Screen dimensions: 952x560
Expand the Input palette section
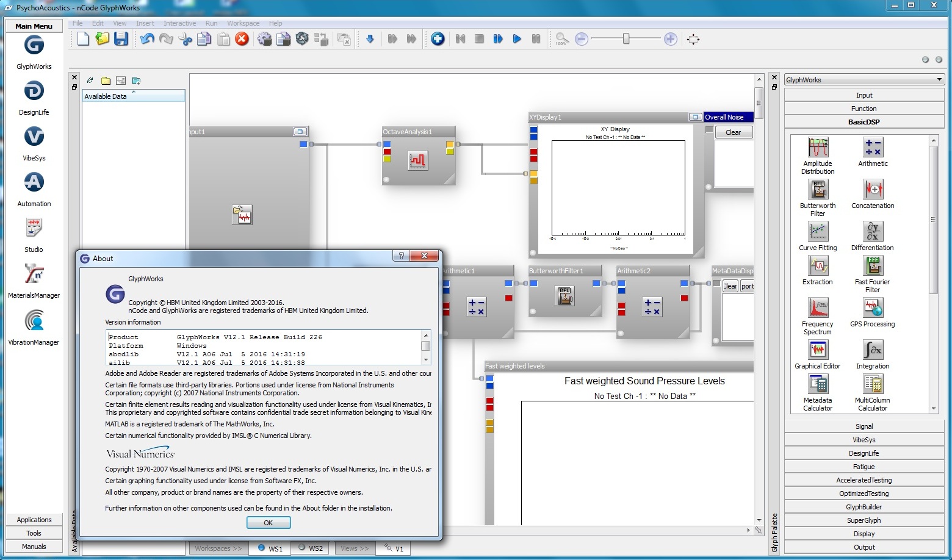864,95
